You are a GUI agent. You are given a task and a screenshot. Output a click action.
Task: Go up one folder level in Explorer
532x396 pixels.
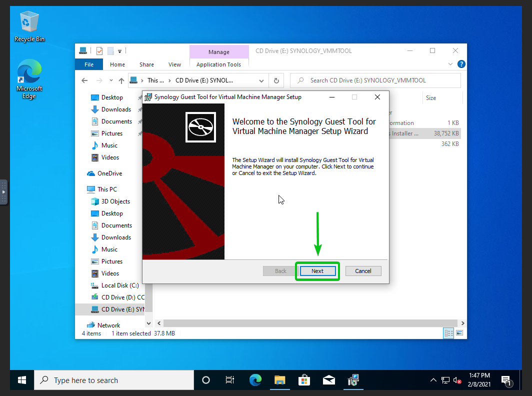click(121, 80)
